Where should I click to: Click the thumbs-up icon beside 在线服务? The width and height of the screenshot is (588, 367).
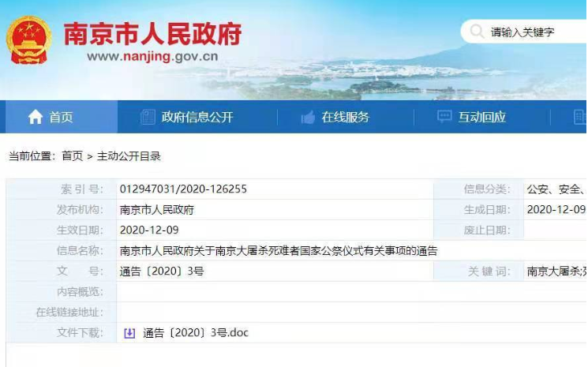click(308, 118)
